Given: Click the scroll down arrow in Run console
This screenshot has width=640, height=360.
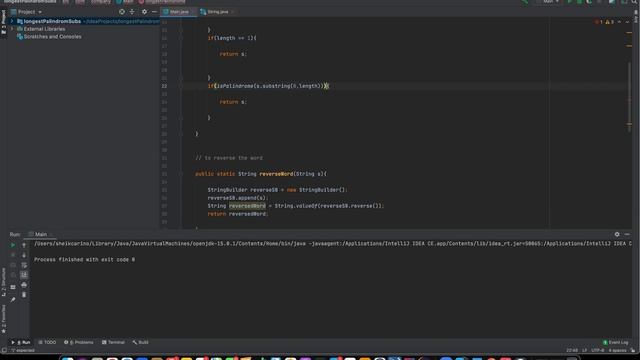Looking at the screenshot, I should coord(24,255).
